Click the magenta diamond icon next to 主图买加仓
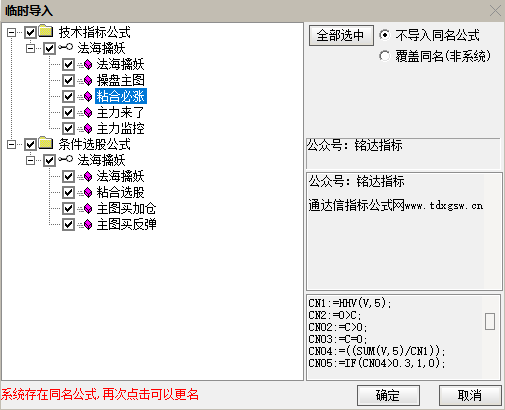The width and height of the screenshot is (505, 410). [88, 209]
